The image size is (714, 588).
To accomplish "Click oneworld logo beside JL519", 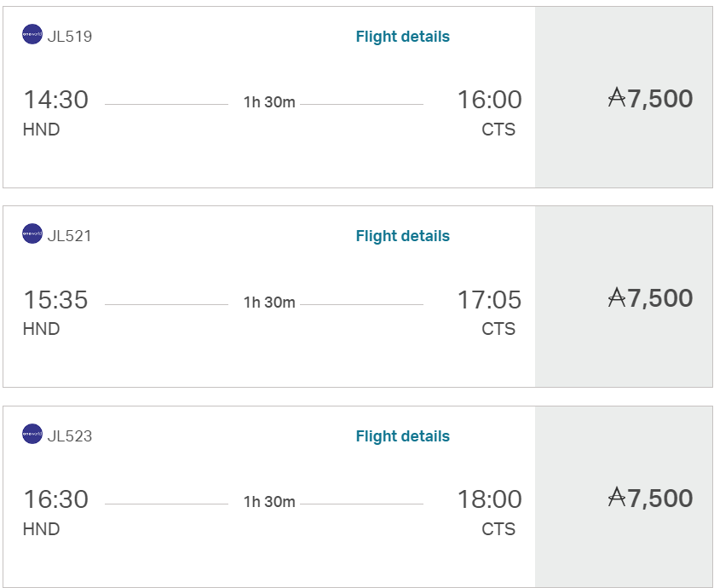I will pos(32,34).
